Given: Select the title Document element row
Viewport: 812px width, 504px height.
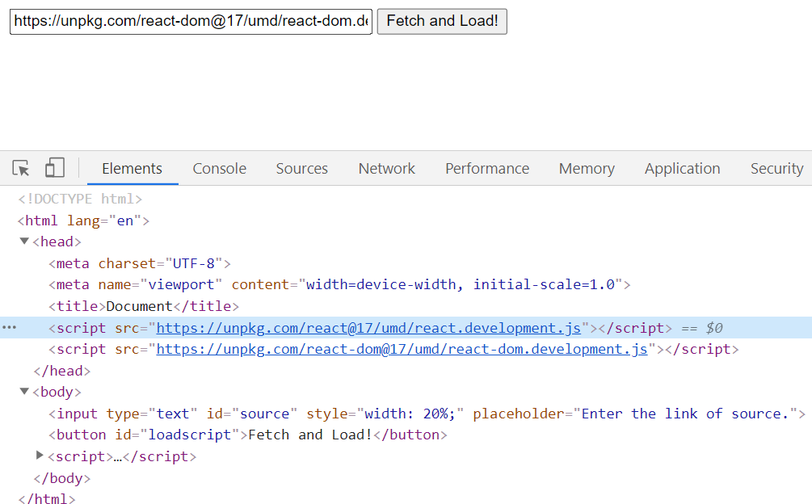Looking at the screenshot, I should [144, 306].
